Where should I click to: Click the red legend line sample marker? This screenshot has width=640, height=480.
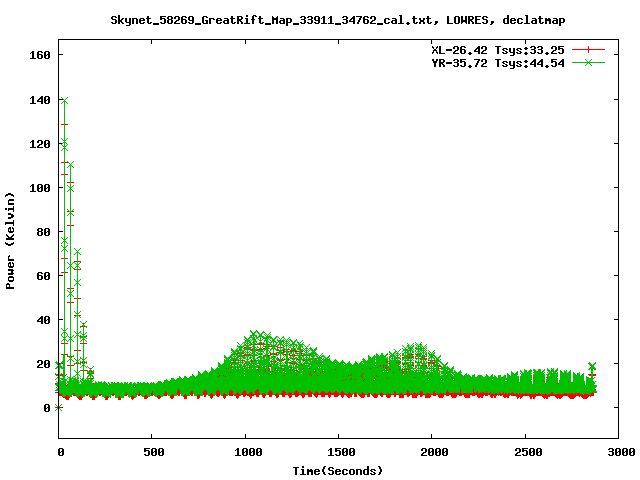coord(588,50)
